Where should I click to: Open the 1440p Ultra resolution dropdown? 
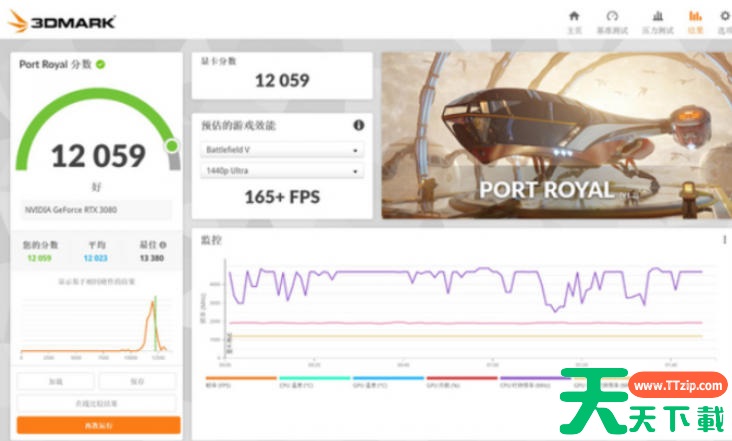[x=282, y=171]
